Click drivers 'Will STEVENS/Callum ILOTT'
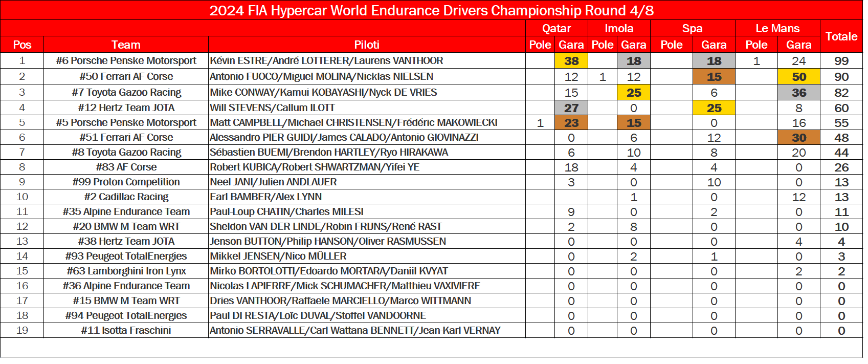This screenshot has height=364, width=868. pyautogui.click(x=272, y=108)
